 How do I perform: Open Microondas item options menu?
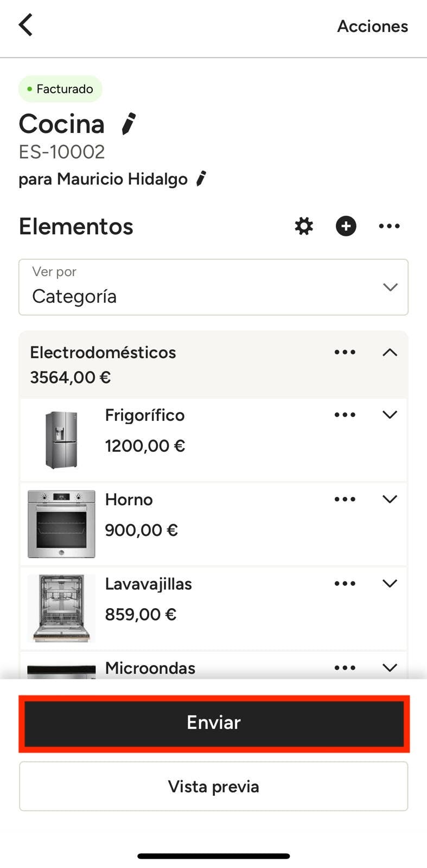pyautogui.click(x=345, y=668)
